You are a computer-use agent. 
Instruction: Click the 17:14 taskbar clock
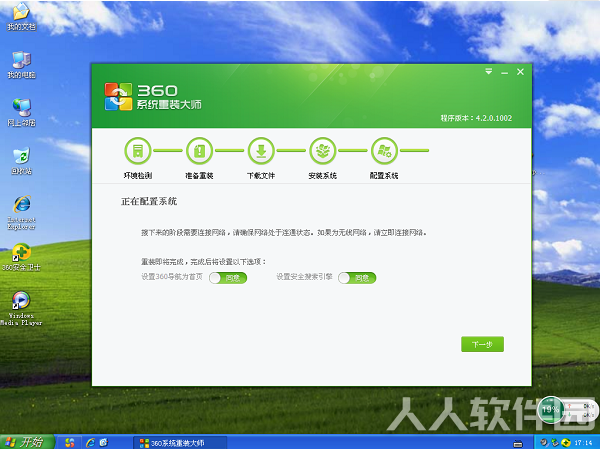[583, 443]
